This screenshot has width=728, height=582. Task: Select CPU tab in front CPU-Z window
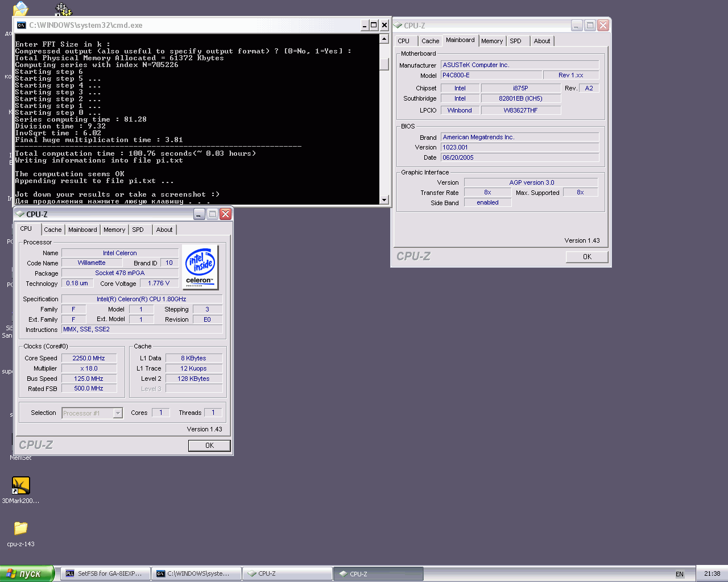[27, 228]
